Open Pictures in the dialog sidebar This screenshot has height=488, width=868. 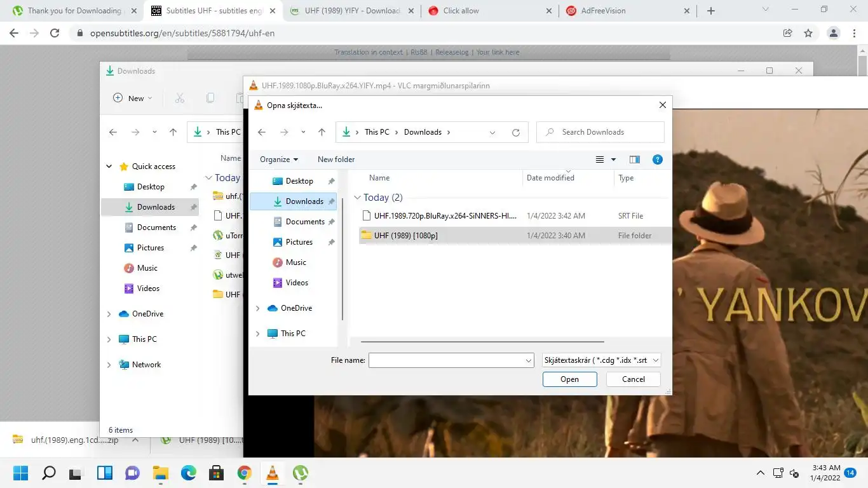pyautogui.click(x=299, y=242)
